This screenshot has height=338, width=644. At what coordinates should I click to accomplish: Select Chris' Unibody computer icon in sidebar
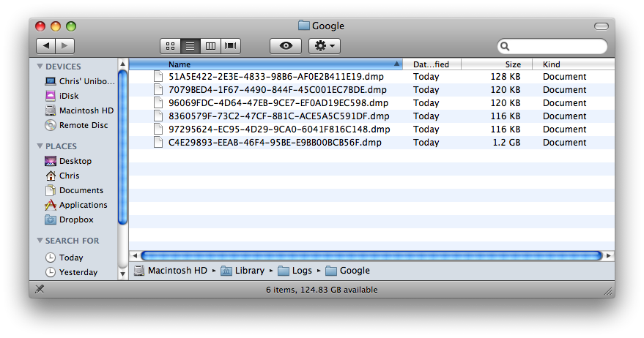(x=51, y=81)
